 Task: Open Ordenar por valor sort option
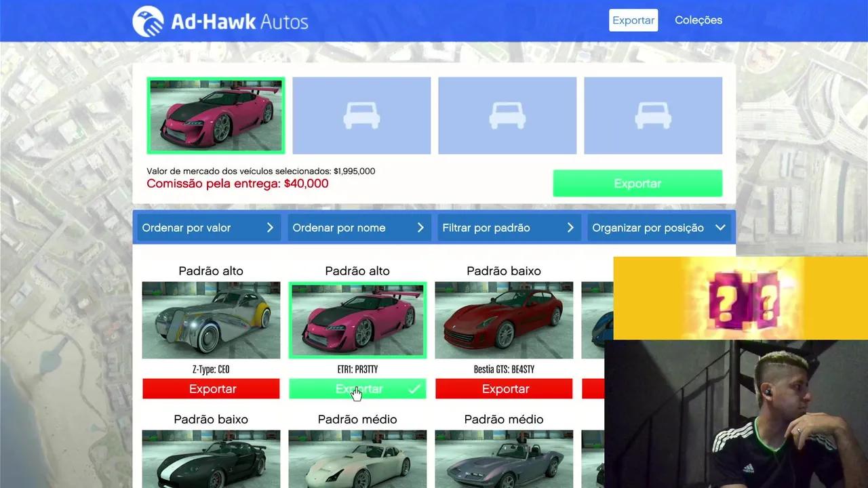click(208, 228)
